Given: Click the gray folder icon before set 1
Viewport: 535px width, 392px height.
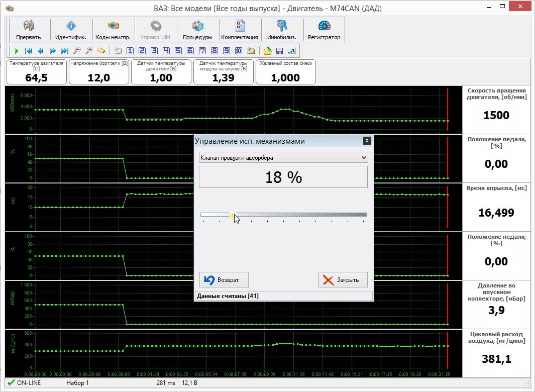Looking at the screenshot, I should click(x=118, y=51).
